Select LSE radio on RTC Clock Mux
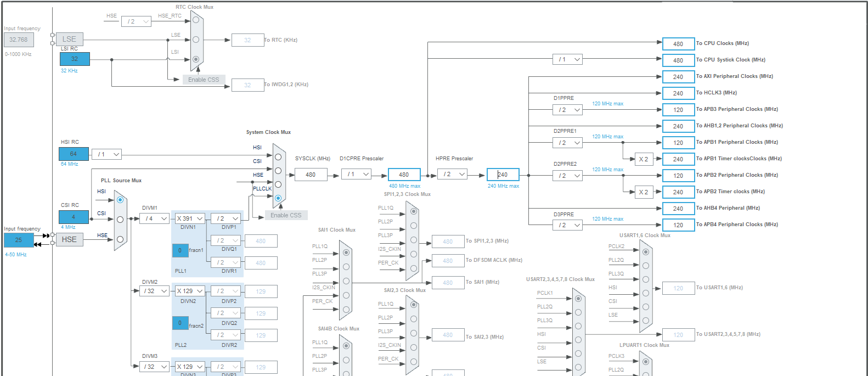Screen dimensions: 868x376 point(196,40)
